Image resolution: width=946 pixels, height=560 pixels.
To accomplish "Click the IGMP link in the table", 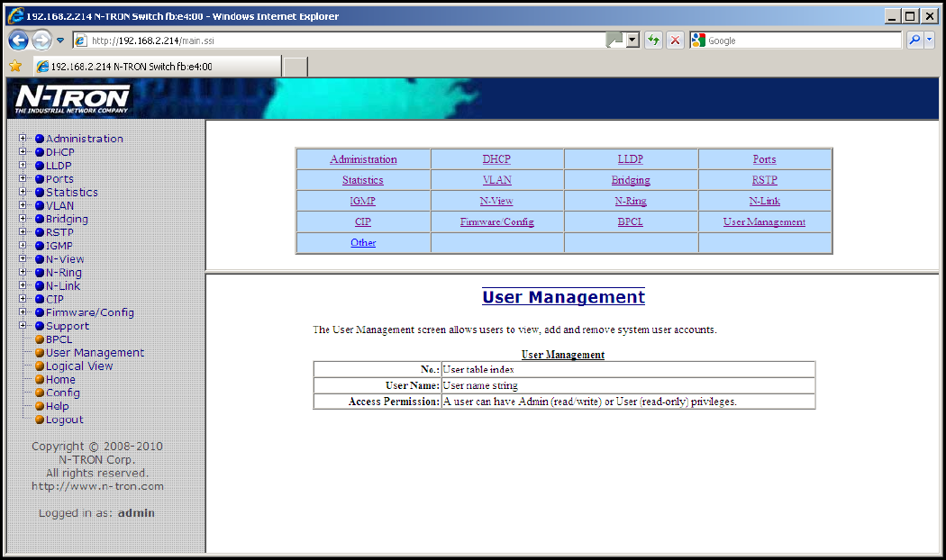I will pos(362,201).
